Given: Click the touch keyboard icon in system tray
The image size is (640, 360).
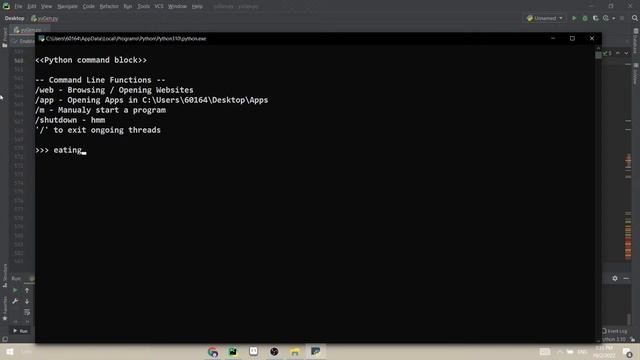Looking at the screenshot, I should [x=545, y=351].
